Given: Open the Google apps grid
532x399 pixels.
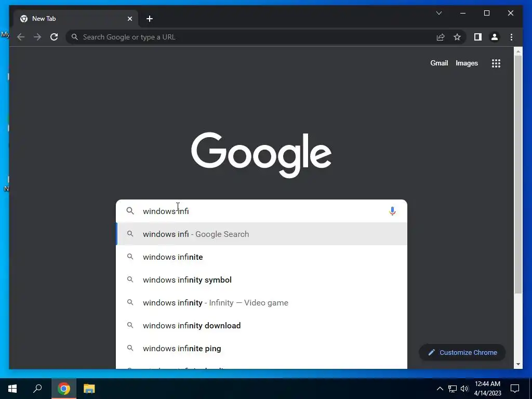Looking at the screenshot, I should (x=496, y=63).
